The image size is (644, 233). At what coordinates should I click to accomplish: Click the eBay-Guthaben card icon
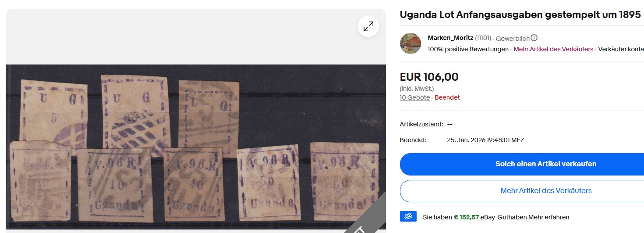(408, 217)
